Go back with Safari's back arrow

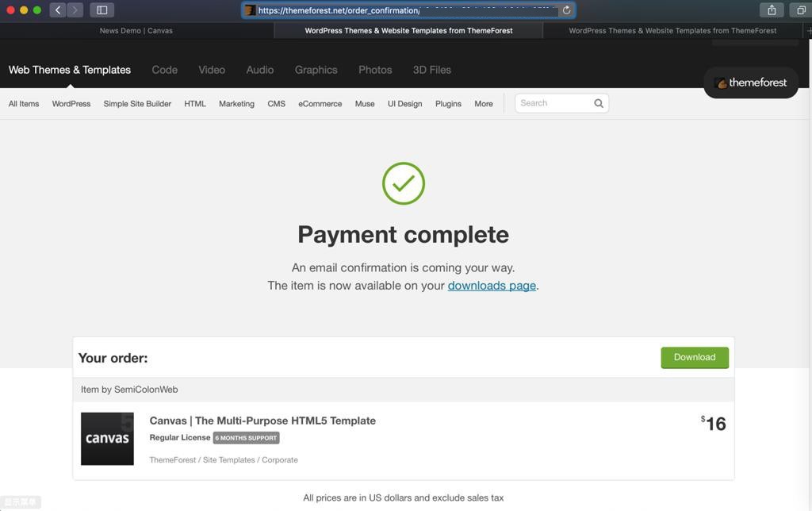click(58, 10)
